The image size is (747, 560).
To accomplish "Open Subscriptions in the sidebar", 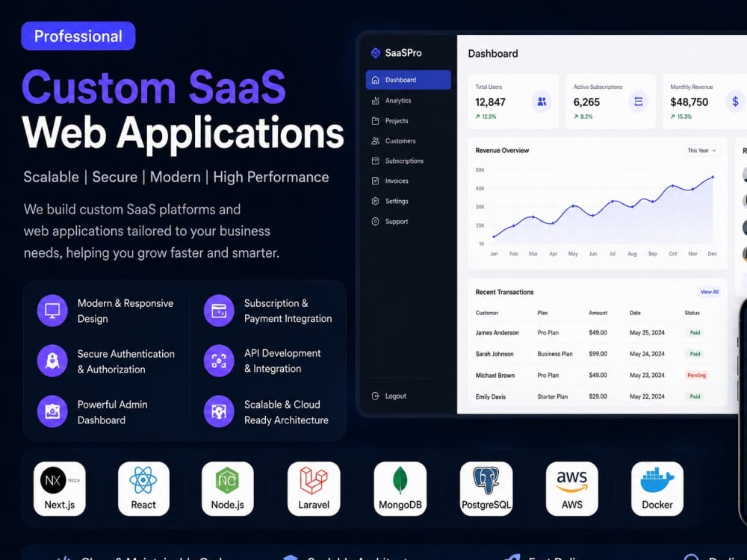I will point(404,161).
